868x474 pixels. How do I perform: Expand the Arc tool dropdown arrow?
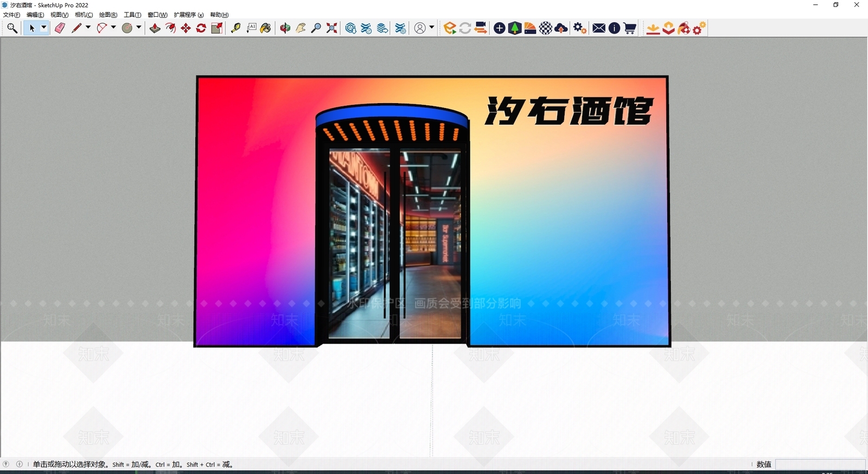tap(113, 28)
